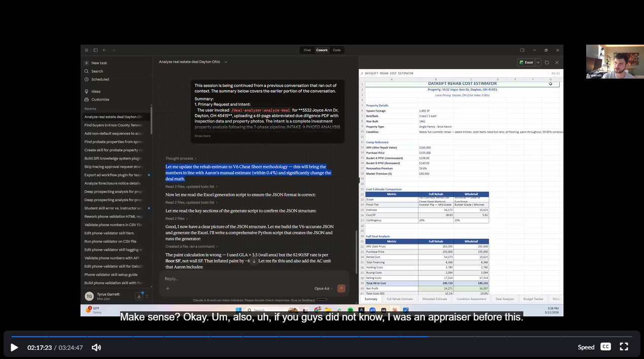Open the Summary sheet tab
Image resolution: width=644 pixels, height=359 pixels.
tap(371, 299)
